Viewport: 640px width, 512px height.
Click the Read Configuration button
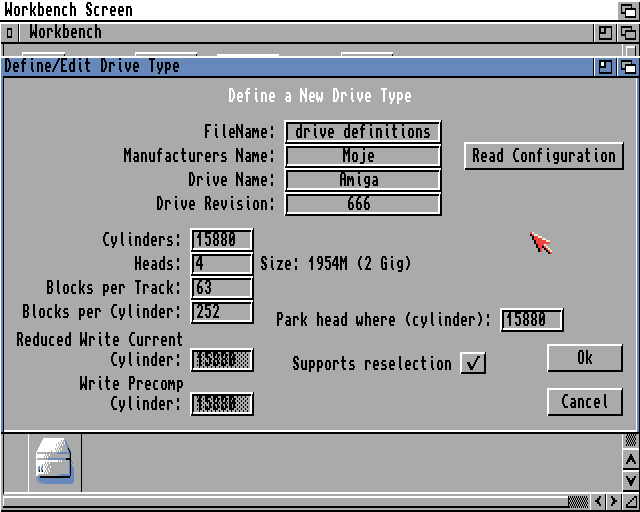544,156
